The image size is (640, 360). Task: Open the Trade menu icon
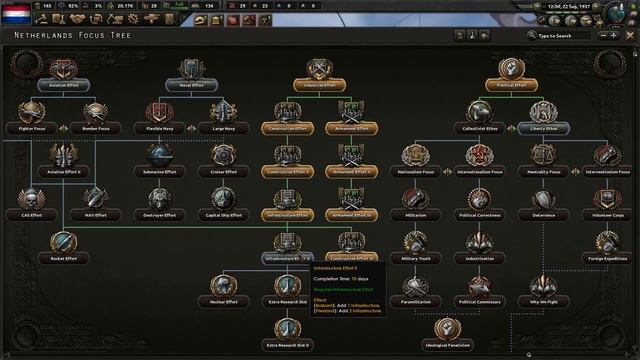[96, 19]
